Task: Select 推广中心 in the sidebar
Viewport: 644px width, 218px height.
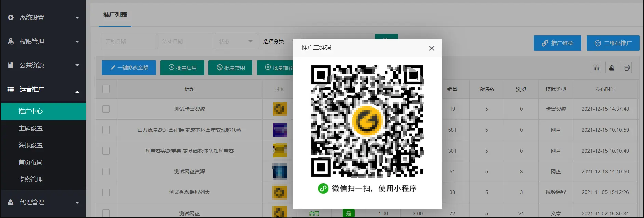Action: (x=43, y=111)
